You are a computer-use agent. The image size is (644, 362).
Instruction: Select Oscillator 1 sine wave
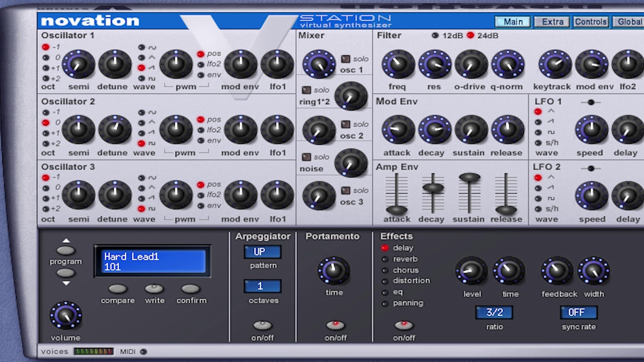click(141, 47)
